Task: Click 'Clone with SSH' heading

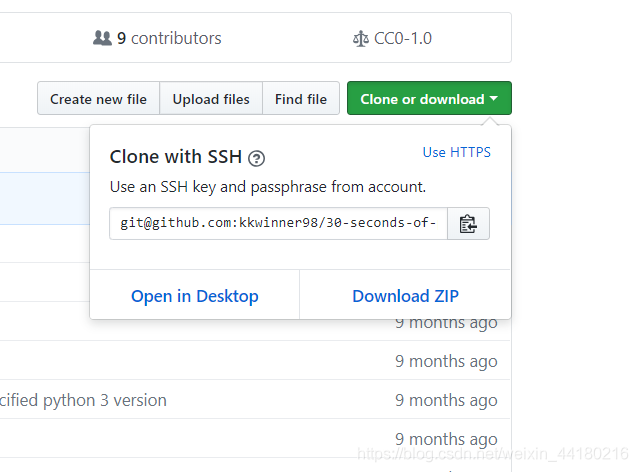Action: [176, 157]
